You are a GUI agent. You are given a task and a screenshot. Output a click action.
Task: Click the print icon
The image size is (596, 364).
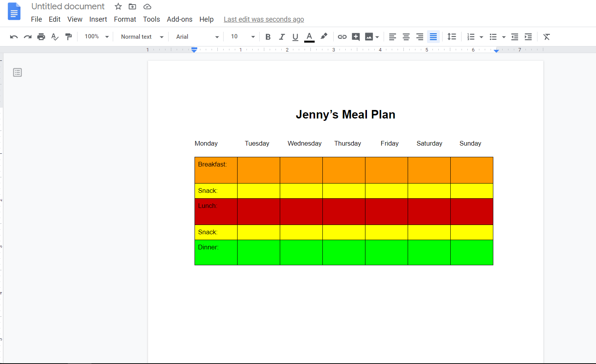pyautogui.click(x=41, y=37)
